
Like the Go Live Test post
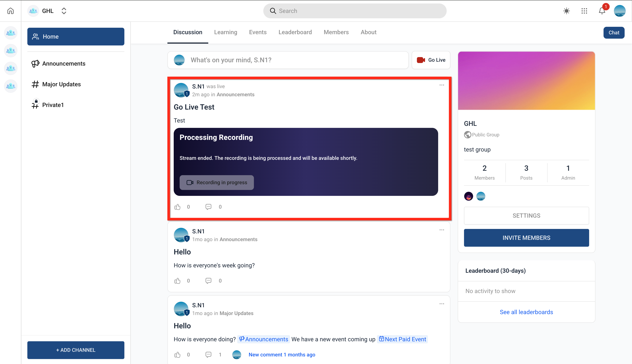[178, 207]
